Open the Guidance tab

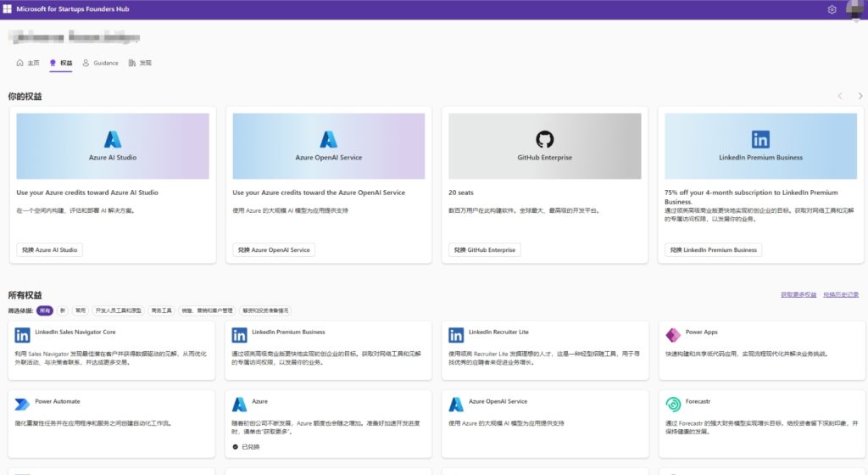click(x=100, y=63)
